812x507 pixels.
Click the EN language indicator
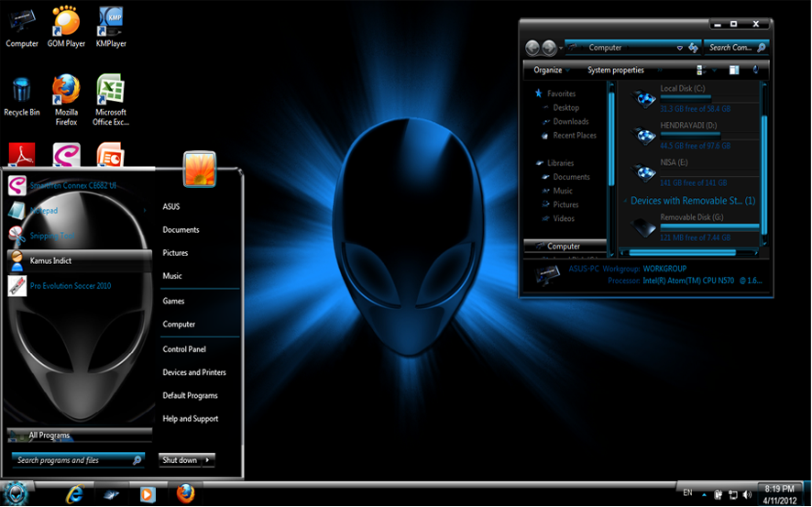[687, 493]
